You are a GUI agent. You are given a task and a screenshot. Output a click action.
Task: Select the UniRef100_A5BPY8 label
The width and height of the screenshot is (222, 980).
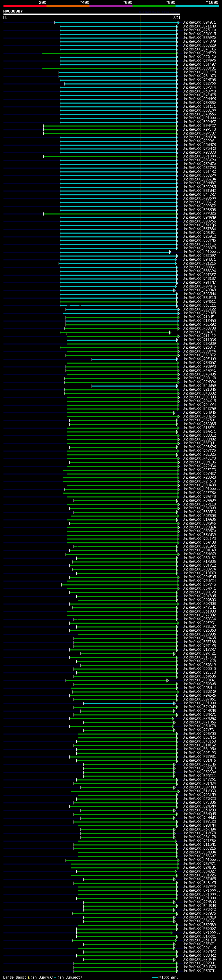pyautogui.click(x=199, y=91)
